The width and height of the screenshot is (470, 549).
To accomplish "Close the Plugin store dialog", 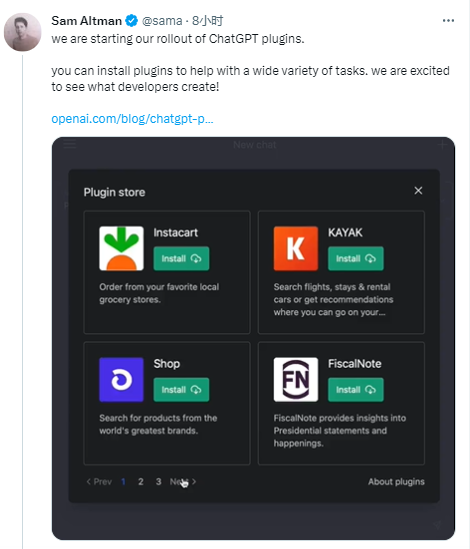I will tap(418, 190).
